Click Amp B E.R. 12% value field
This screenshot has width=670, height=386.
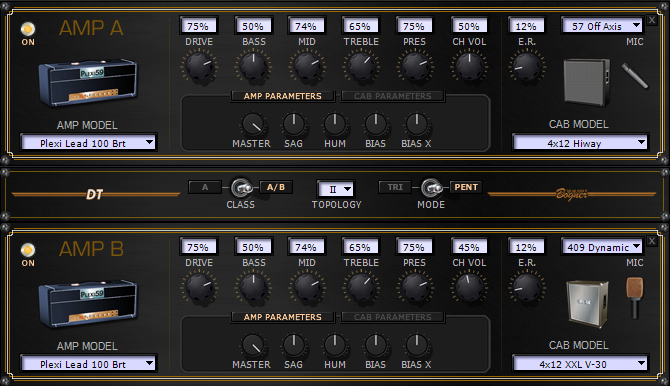click(x=526, y=247)
